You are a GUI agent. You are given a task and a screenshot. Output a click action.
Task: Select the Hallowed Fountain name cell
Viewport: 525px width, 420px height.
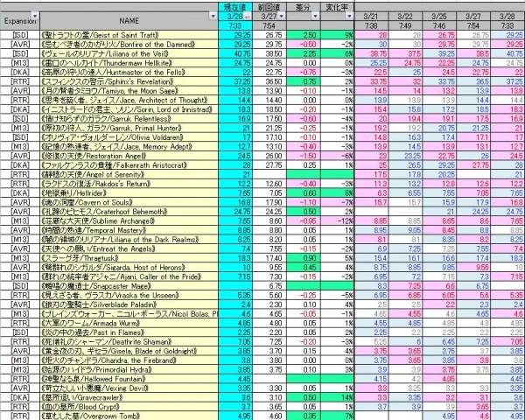point(129,379)
